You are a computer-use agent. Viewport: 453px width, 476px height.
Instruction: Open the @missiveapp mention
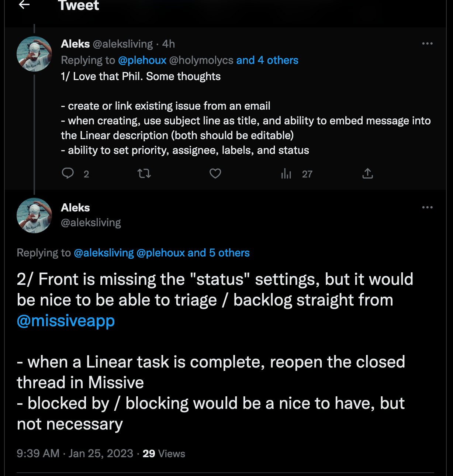coord(66,321)
